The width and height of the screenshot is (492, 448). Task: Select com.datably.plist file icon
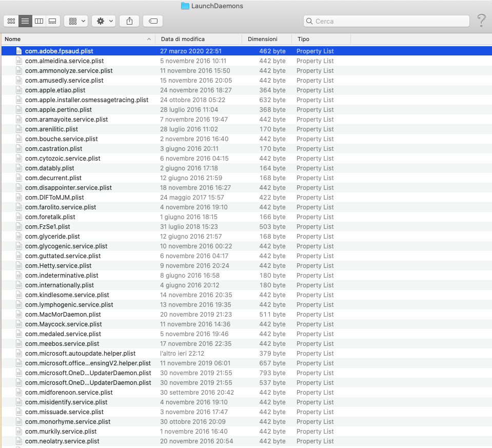(x=19, y=168)
